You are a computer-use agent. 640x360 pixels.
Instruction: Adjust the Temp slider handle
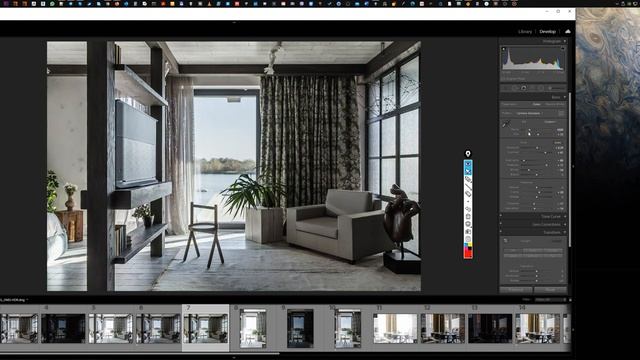[x=529, y=130]
